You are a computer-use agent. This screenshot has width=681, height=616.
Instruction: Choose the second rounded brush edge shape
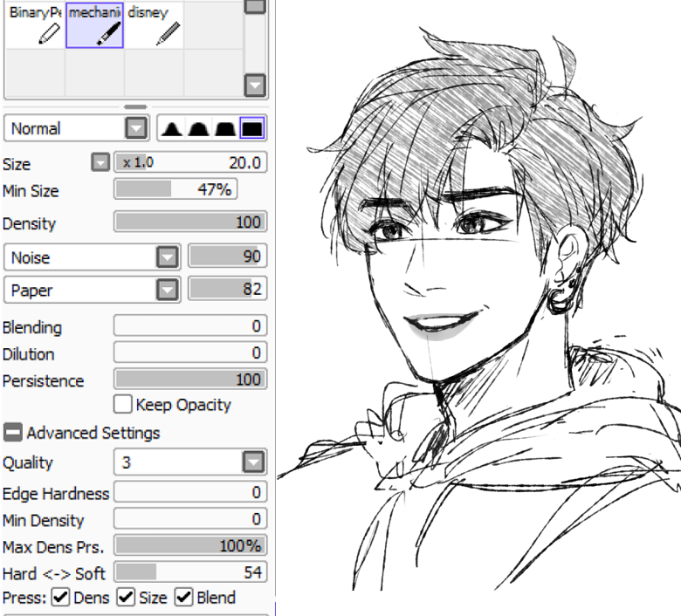[x=198, y=129]
